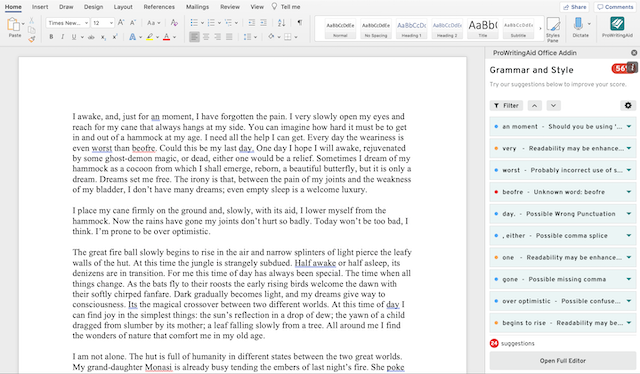Open the Design ribbon tab

93,7
